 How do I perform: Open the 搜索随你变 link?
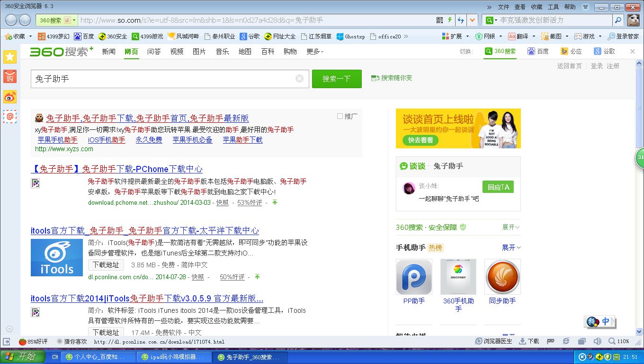392,78
